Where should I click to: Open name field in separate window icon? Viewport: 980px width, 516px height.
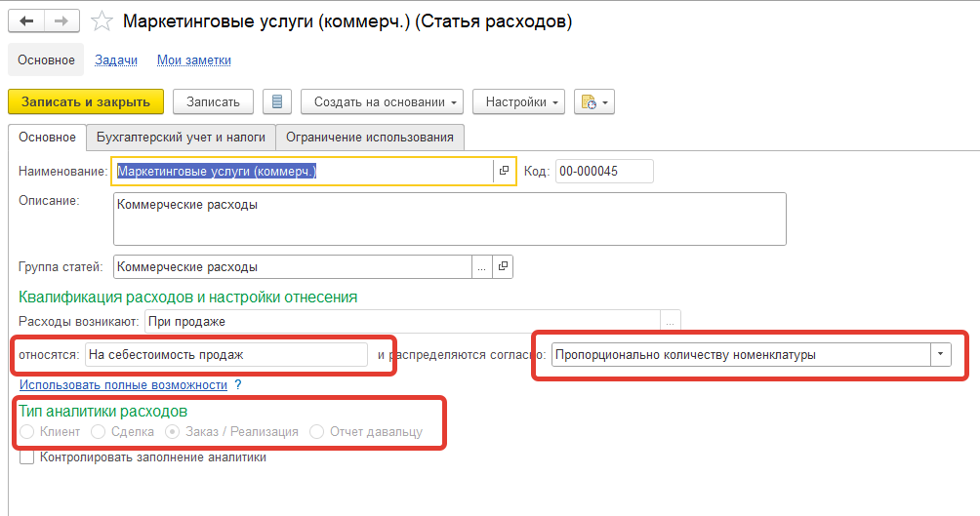pos(504,171)
